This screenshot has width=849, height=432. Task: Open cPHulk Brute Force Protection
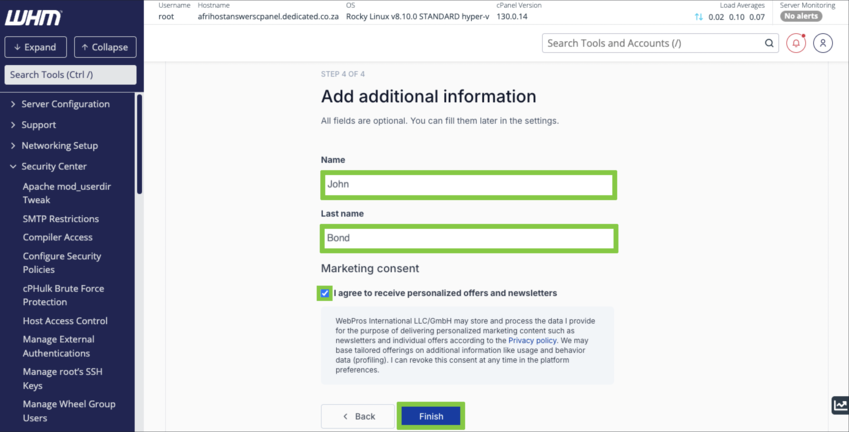pos(64,295)
